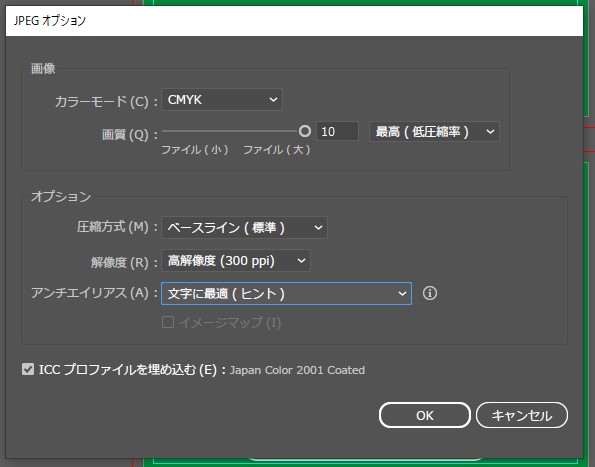Click the ICC プロファイルを埋め込む (E) label text

(128, 370)
